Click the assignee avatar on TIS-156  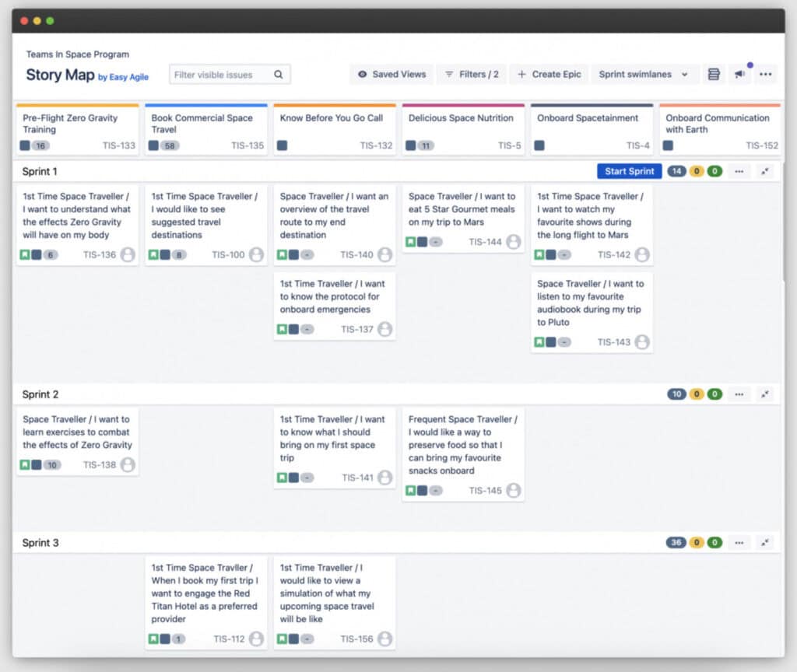384,639
